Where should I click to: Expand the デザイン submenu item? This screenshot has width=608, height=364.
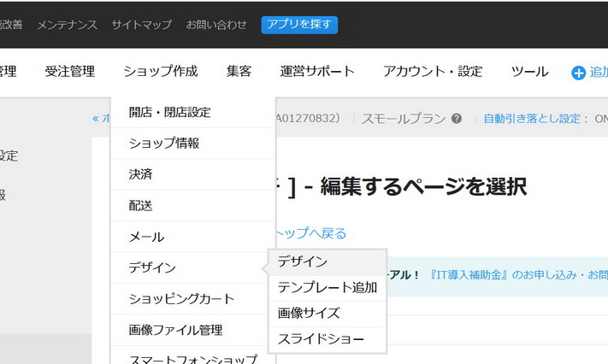pyautogui.click(x=152, y=267)
